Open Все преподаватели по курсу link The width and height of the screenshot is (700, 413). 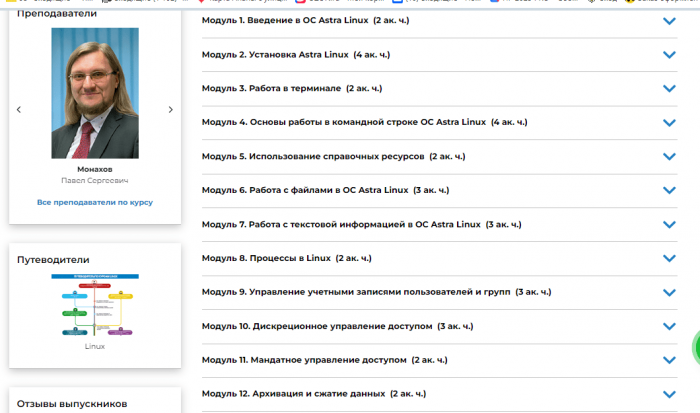[x=95, y=202]
